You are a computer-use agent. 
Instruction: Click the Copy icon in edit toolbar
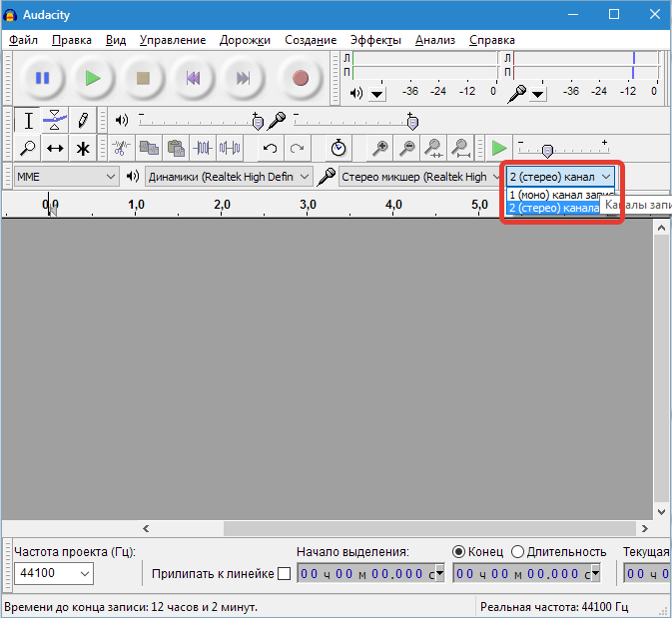coord(149,149)
